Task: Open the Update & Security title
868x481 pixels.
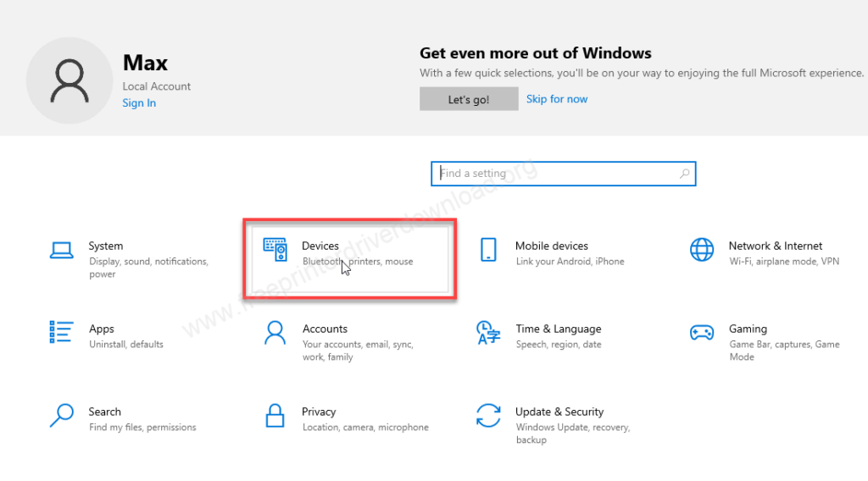Action: 559,412
